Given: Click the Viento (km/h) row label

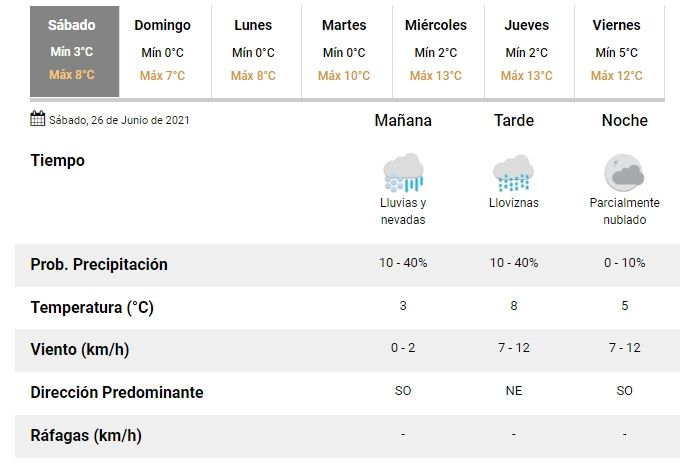Looking at the screenshot, I should tap(80, 349).
